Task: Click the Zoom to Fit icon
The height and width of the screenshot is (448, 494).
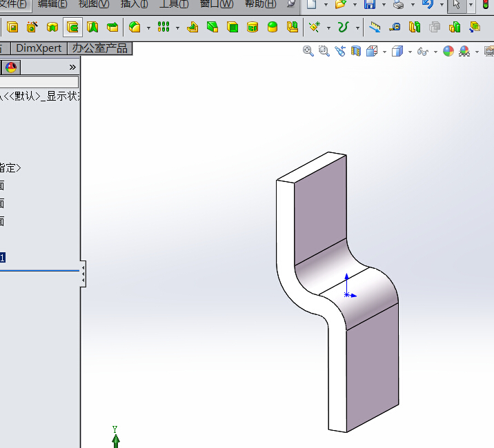Action: tap(308, 51)
